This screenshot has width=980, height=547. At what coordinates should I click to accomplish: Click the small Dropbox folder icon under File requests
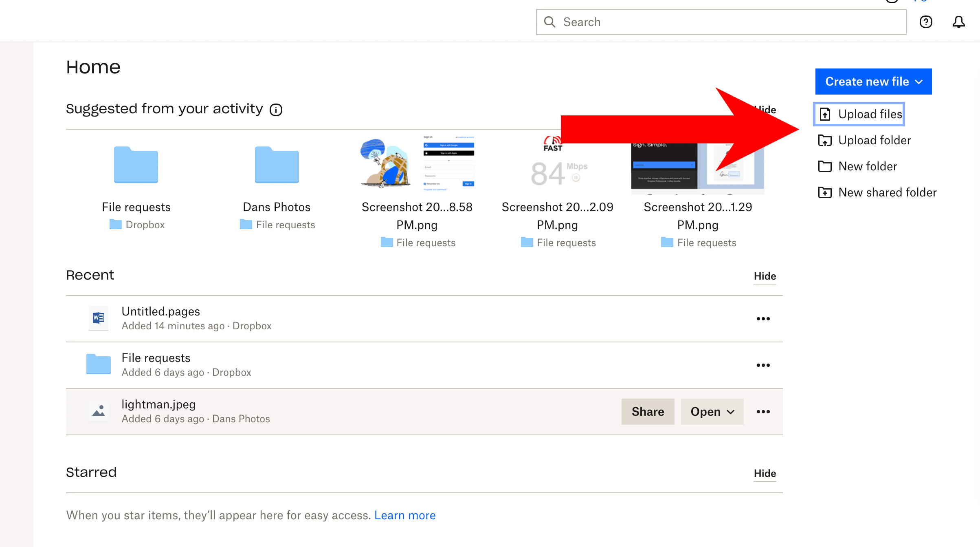[x=116, y=225]
